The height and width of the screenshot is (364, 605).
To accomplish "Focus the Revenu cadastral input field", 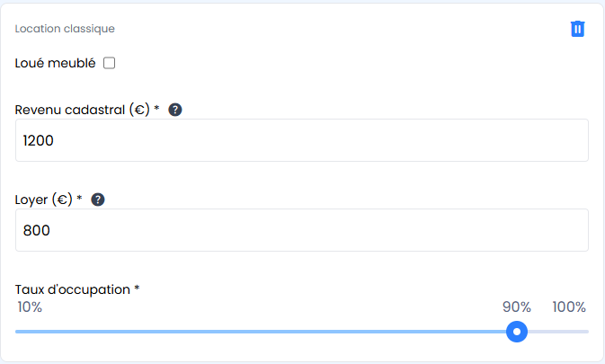I will tap(302, 140).
